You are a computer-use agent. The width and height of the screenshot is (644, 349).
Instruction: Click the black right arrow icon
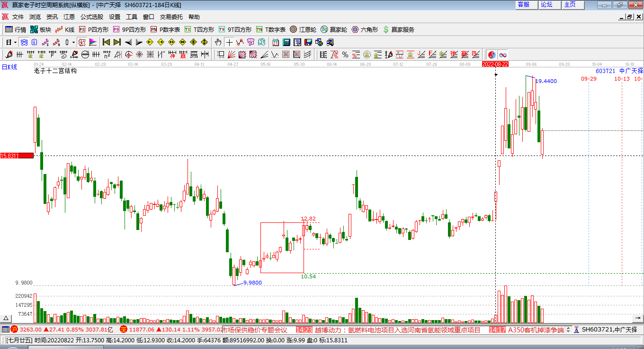139,42
